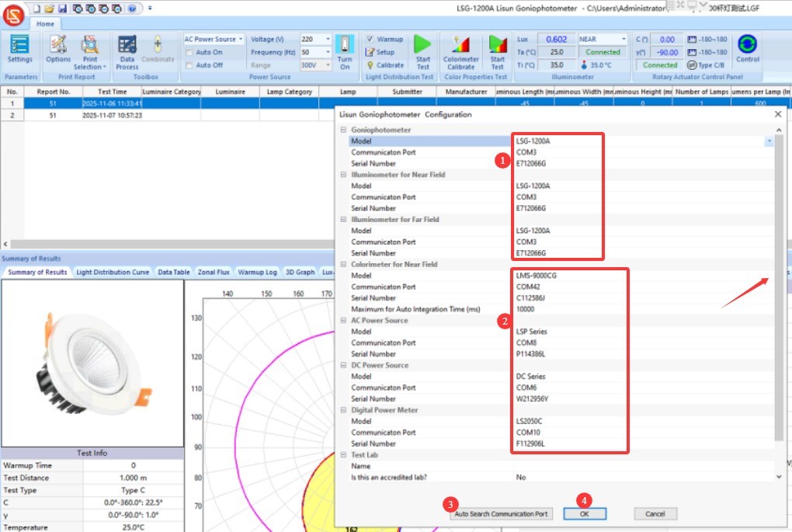Open help via the blue question icon
792x532 pixels.
[x=132, y=9]
